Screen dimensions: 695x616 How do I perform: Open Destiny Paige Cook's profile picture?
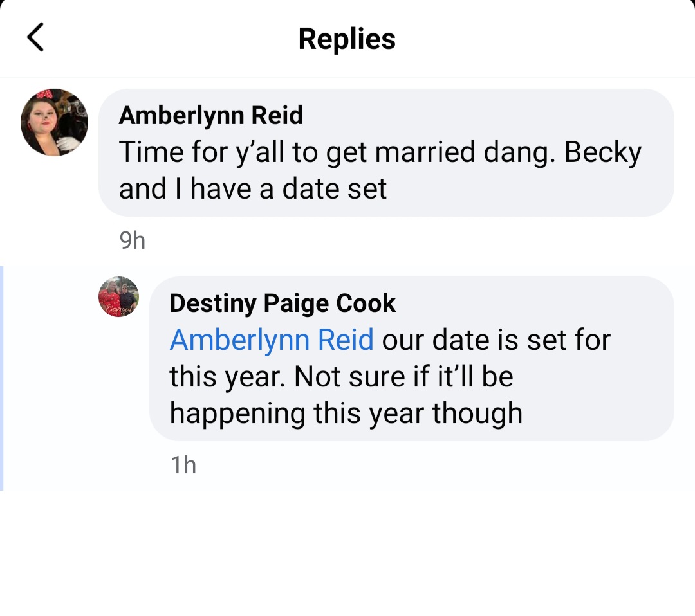(x=118, y=296)
